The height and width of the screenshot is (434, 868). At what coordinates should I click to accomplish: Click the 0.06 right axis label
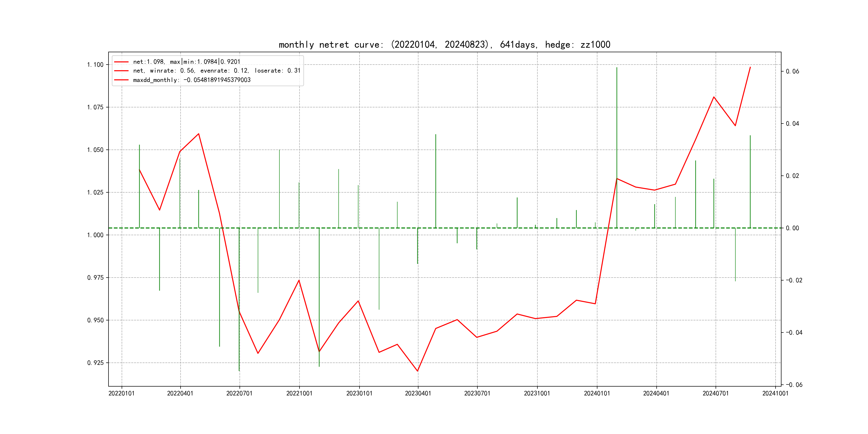tap(792, 72)
